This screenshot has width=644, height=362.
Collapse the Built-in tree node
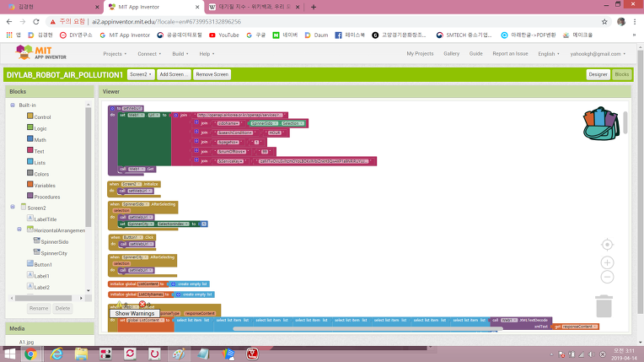click(13, 105)
